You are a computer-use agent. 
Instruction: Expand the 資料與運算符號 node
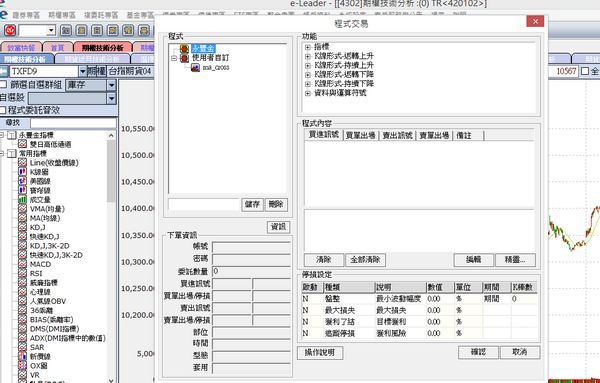coord(308,93)
